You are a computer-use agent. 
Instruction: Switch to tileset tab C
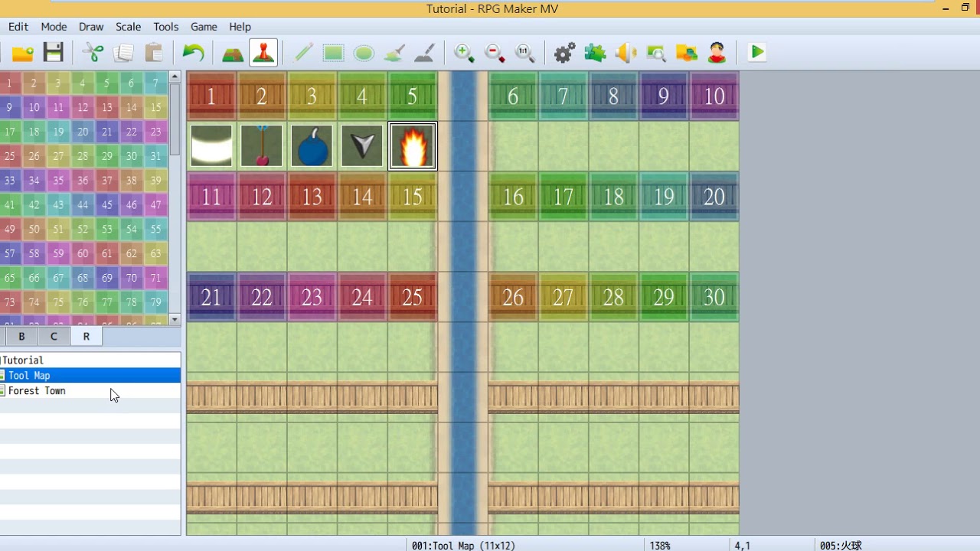(x=54, y=337)
